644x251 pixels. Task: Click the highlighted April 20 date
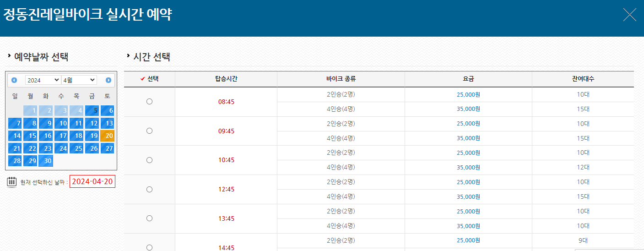click(x=108, y=136)
